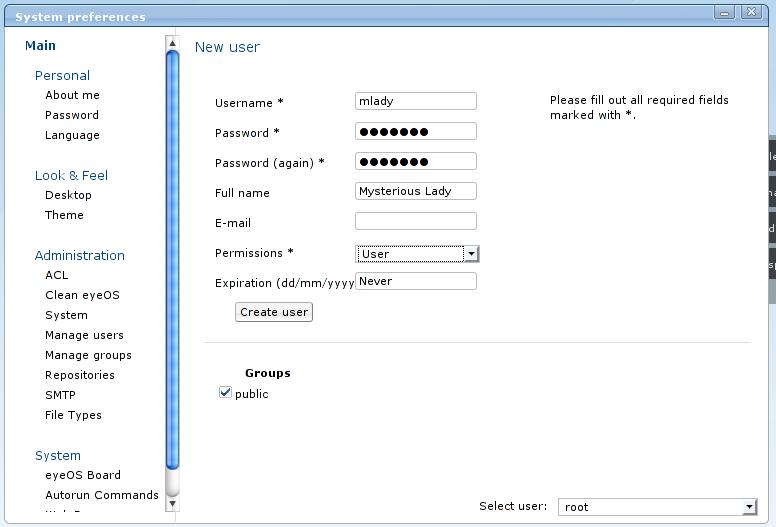Uncheck the public group checkbox

click(x=225, y=393)
